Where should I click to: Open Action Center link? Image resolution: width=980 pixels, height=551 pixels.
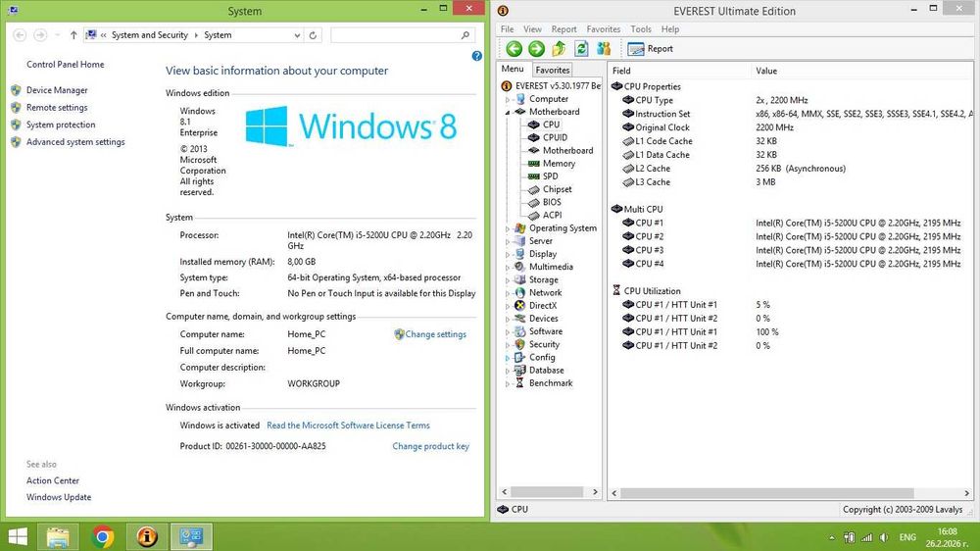coord(53,481)
